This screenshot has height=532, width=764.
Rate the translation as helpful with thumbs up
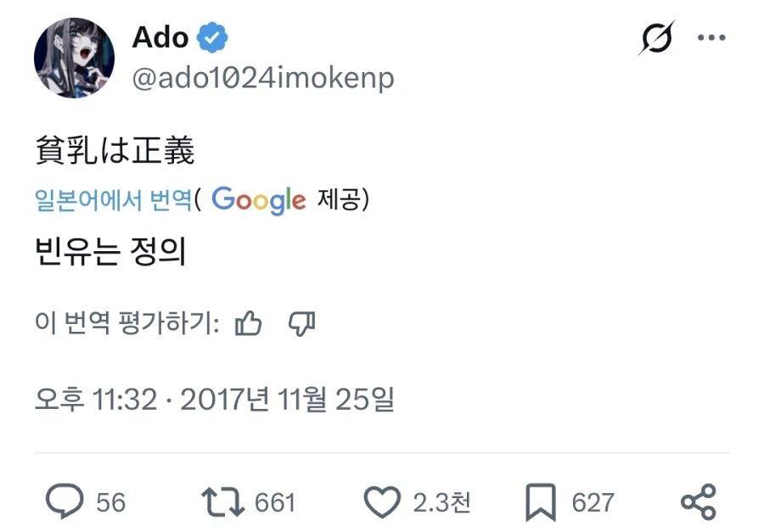tap(249, 323)
